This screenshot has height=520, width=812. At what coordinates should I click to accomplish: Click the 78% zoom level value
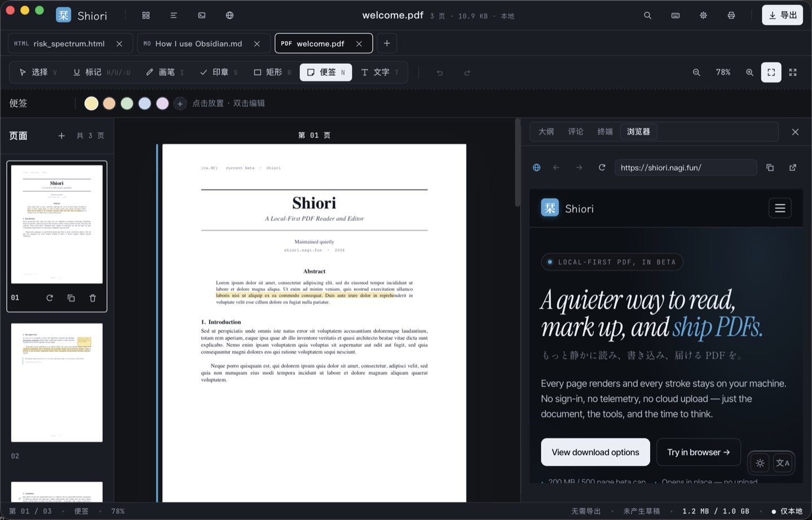click(723, 72)
